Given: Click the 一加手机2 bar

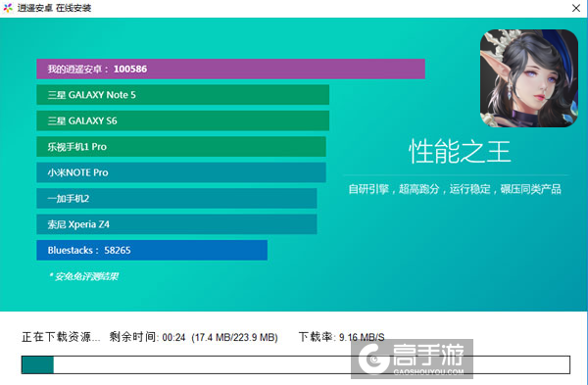Looking at the screenshot, I should pos(176,198).
